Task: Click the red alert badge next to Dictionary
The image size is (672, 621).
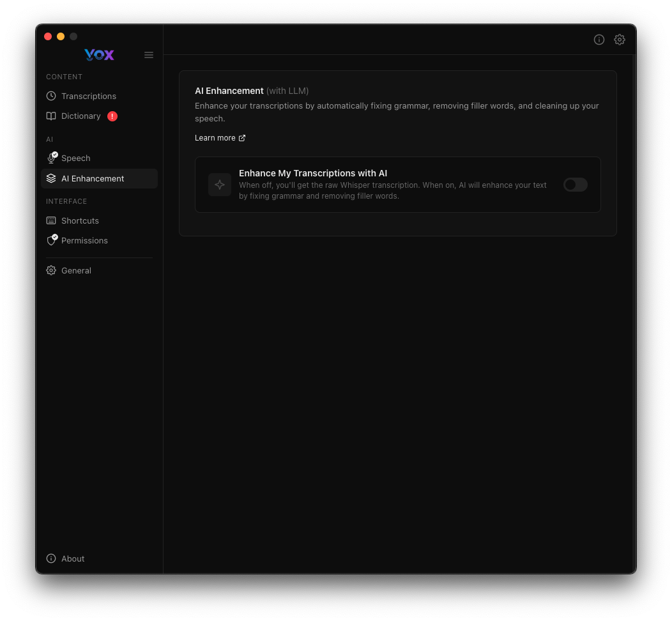Action: tap(112, 116)
